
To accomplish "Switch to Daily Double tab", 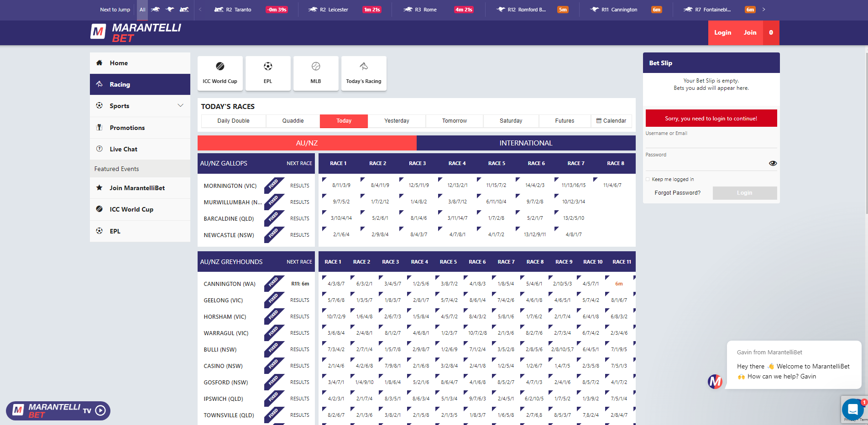I will pos(233,121).
